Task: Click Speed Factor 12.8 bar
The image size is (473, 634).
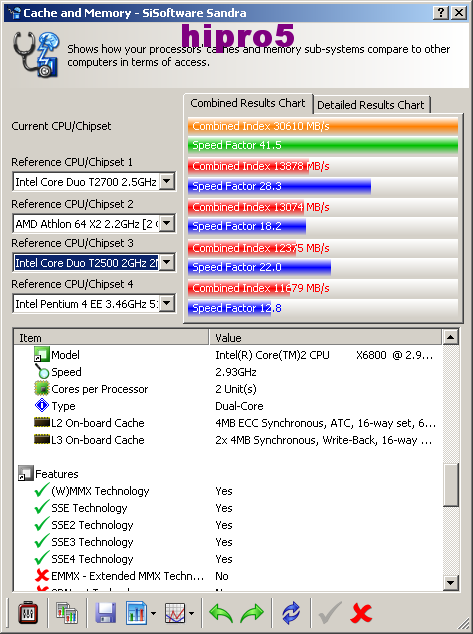Action: pyautogui.click(x=229, y=308)
